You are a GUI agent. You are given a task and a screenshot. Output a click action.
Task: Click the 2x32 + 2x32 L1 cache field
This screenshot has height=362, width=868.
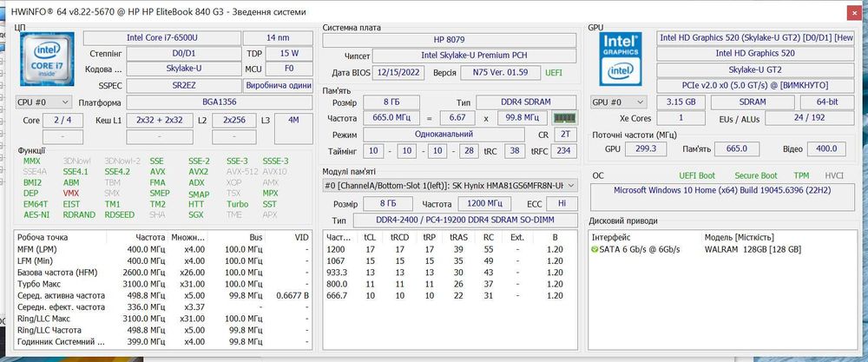click(x=160, y=120)
